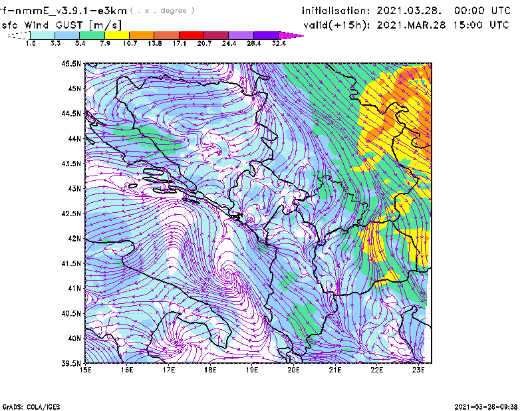
Task: Click the orange legend swatch (10.7–13.8)
Action: tap(142, 35)
